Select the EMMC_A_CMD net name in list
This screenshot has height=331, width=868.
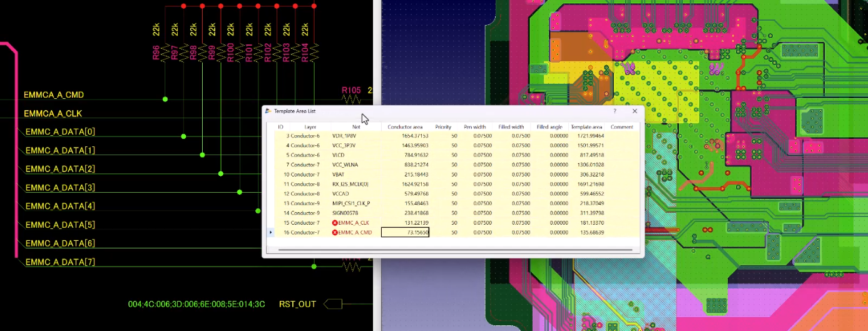[355, 233]
